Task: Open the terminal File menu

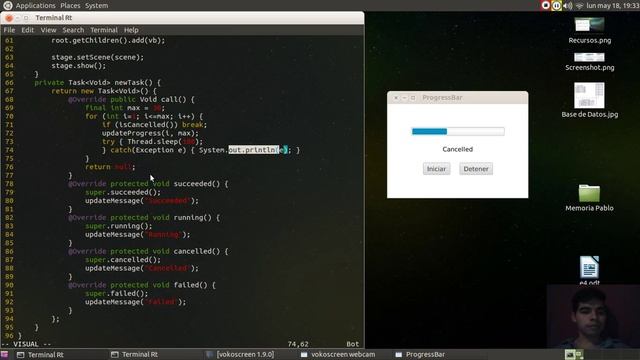Action: [x=9, y=30]
